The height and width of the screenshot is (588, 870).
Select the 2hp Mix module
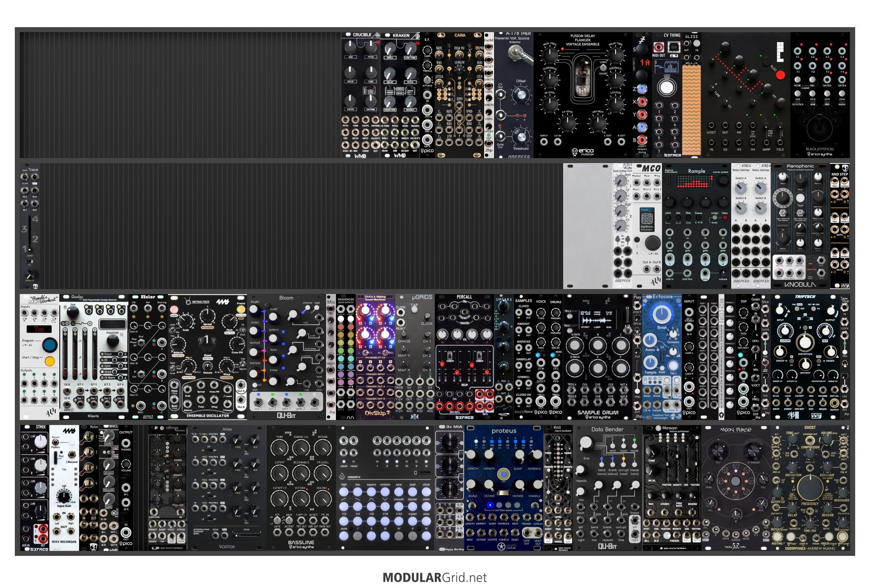[x=331, y=357]
